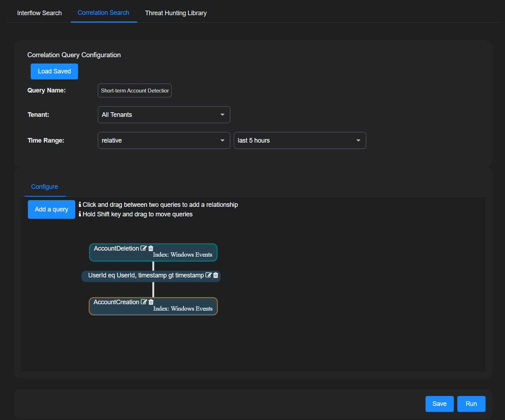Edit the AccountDeletion query
This screenshot has height=420, width=505.
coord(143,248)
